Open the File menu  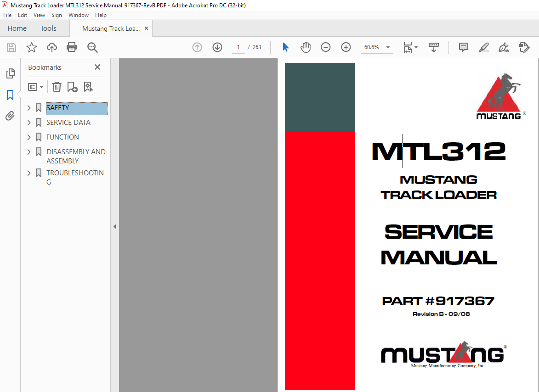(7, 15)
